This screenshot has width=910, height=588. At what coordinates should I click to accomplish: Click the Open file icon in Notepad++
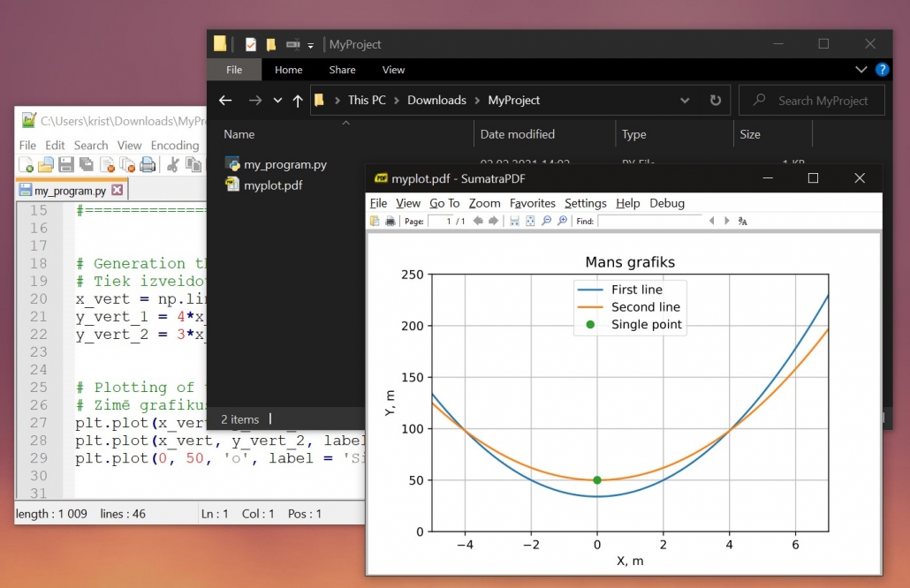(x=46, y=165)
